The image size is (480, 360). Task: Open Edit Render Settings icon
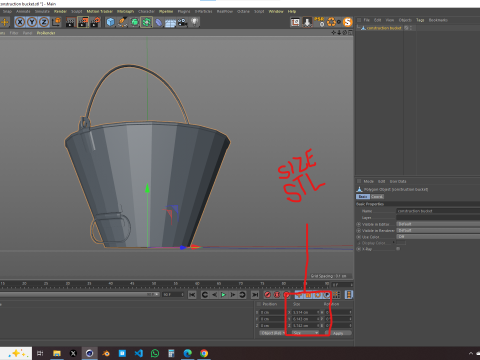click(x=95, y=22)
